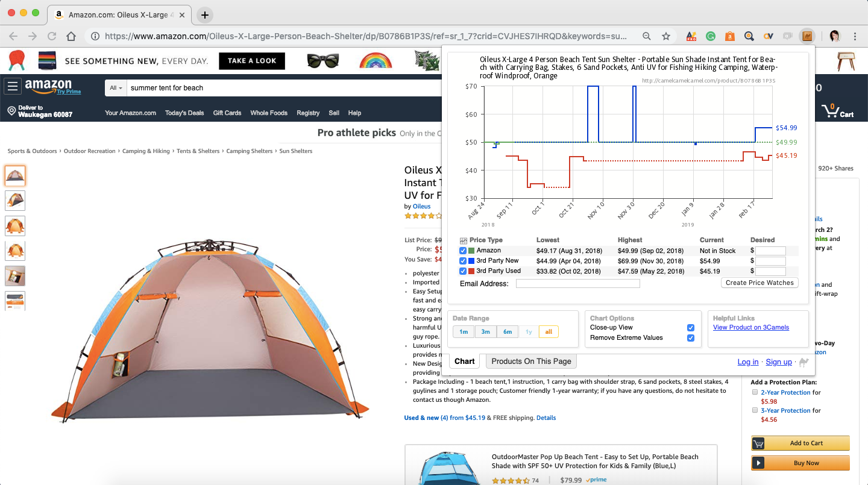This screenshot has width=868, height=485.
Task: Click the red 3rd Party Used swatch
Action: pos(471,271)
